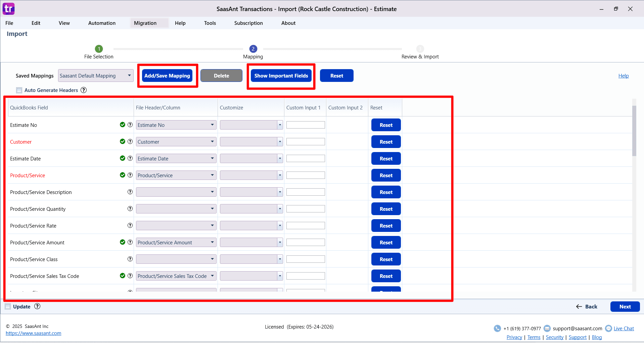The image size is (644, 343).
Task: Open Customize dropdown for Estimate No
Action: (x=251, y=125)
